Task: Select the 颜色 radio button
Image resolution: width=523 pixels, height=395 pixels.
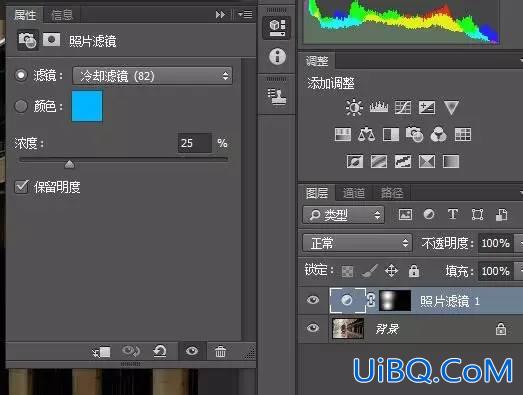Action: 21,106
